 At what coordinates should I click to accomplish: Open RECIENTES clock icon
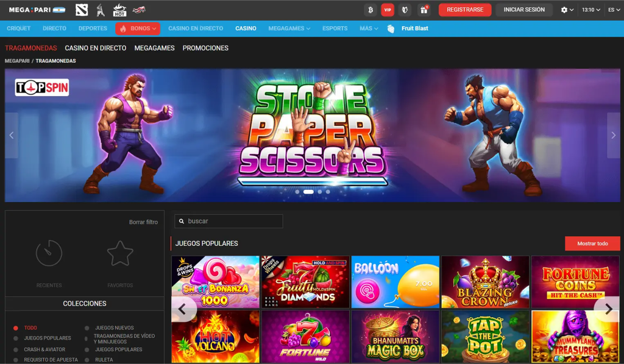[49, 253]
